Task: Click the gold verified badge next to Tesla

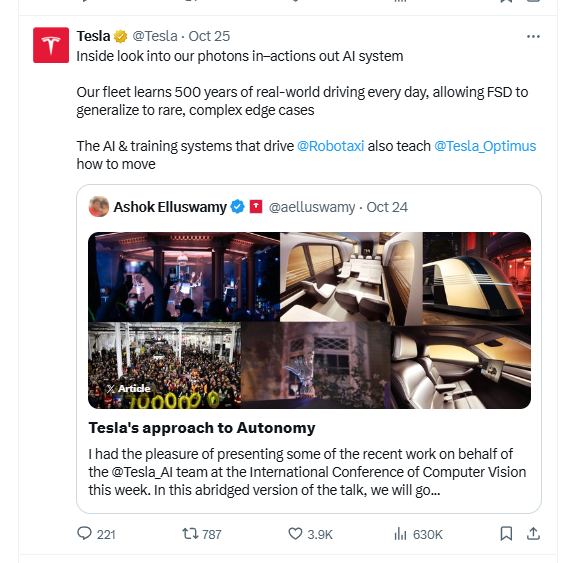Action: 120,36
